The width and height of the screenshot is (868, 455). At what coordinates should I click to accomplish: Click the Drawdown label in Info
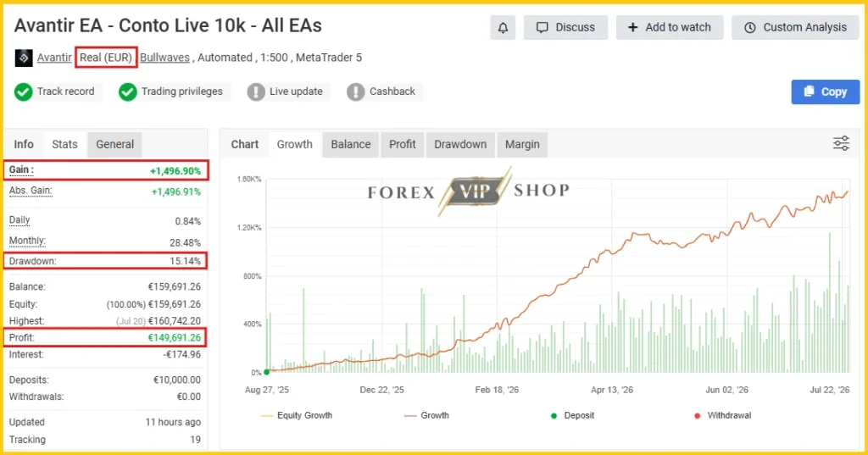(x=33, y=261)
